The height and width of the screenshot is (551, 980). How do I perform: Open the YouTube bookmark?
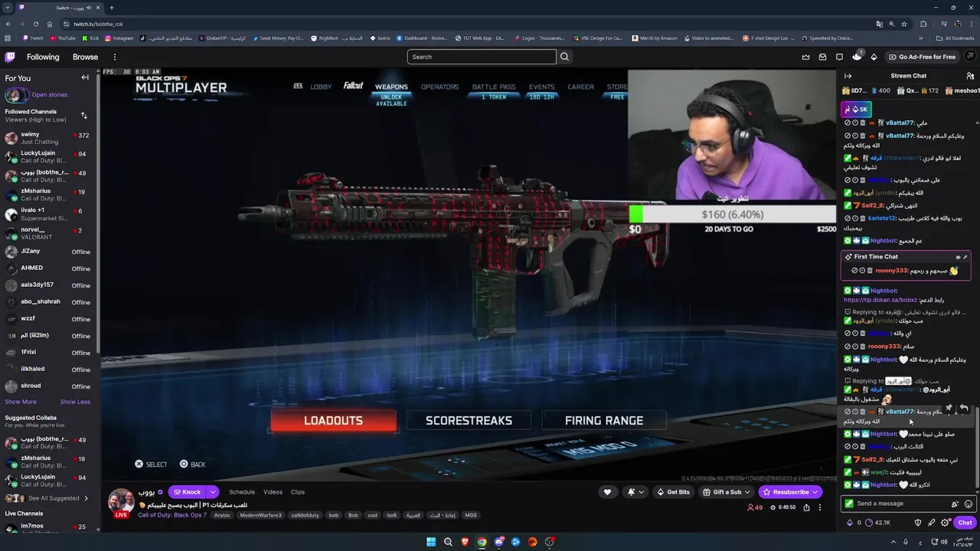[63, 38]
